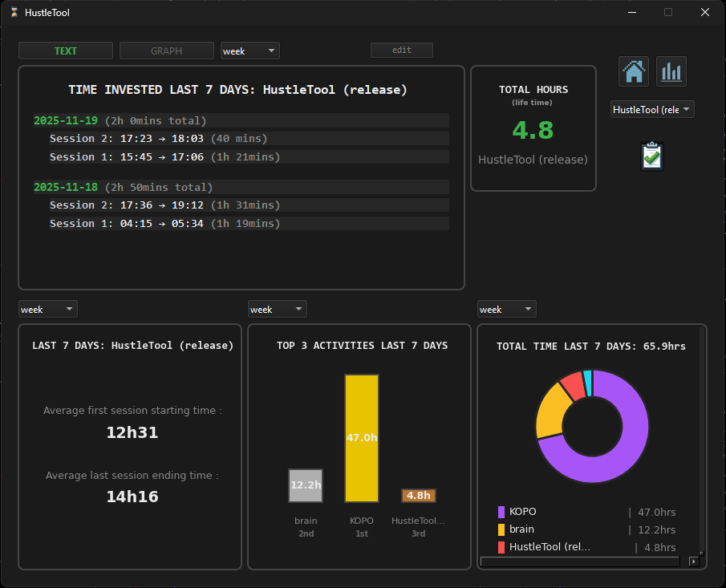The image size is (726, 588).
Task: Click the KOPO 1st label
Action: pyautogui.click(x=362, y=527)
